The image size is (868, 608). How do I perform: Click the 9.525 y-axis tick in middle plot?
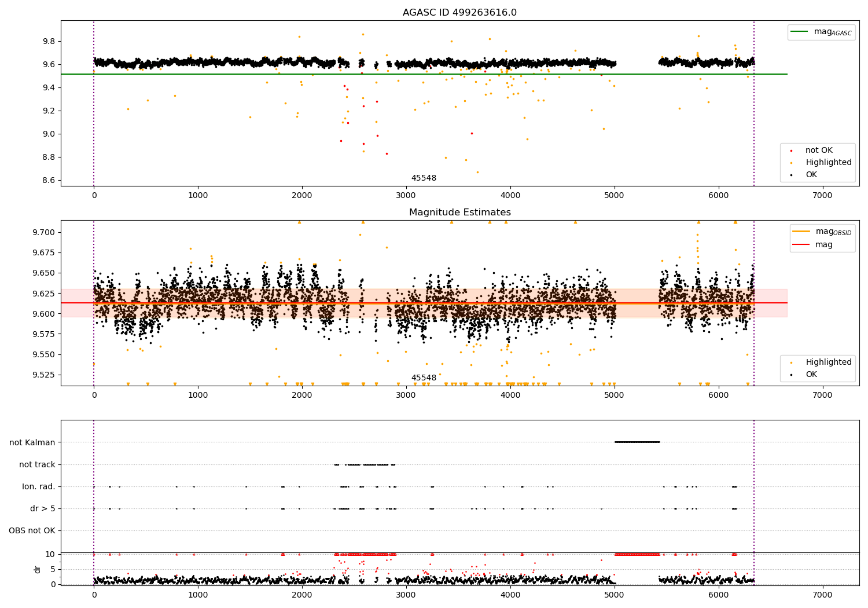tap(45, 375)
